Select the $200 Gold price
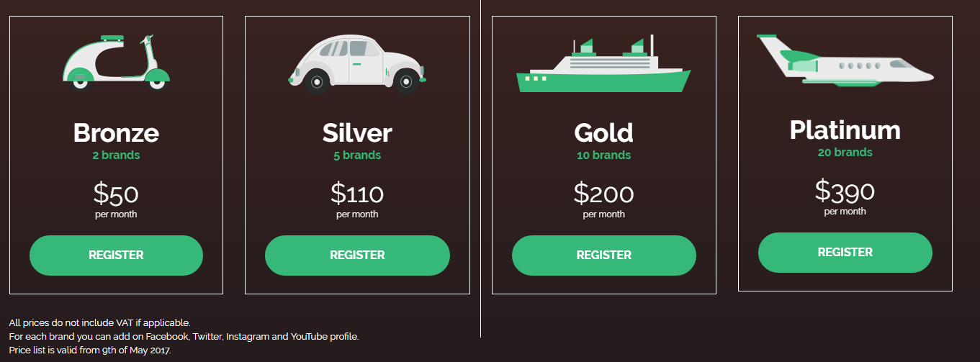The image size is (980, 362). click(603, 194)
